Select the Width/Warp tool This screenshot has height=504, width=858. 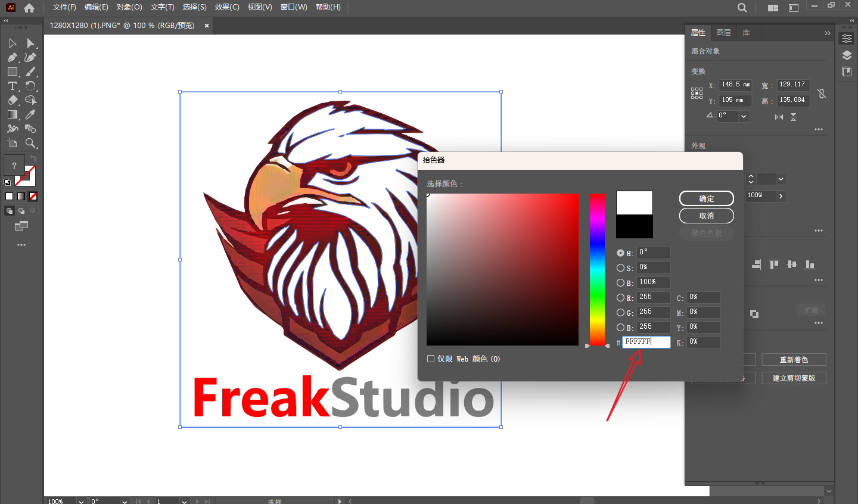tap(13, 129)
